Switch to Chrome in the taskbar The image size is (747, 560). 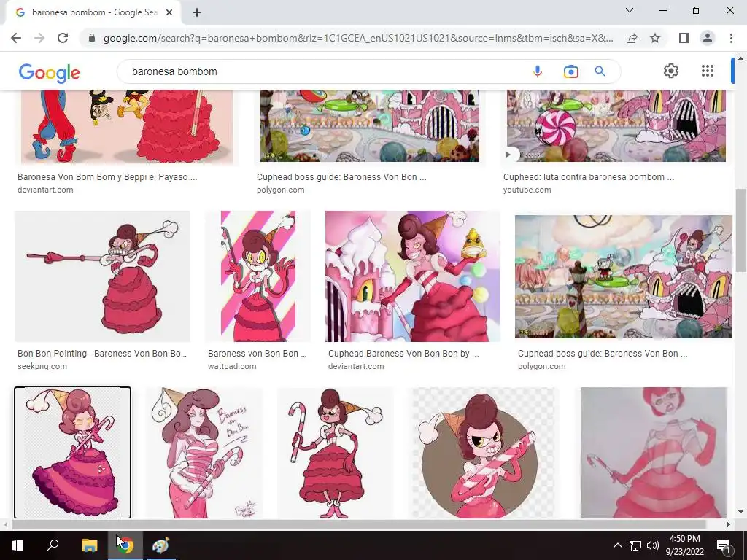125,545
